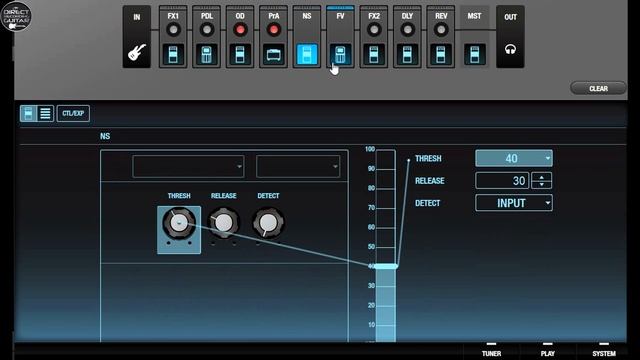Open the DETECT dropdown set to INPUT

[514, 203]
